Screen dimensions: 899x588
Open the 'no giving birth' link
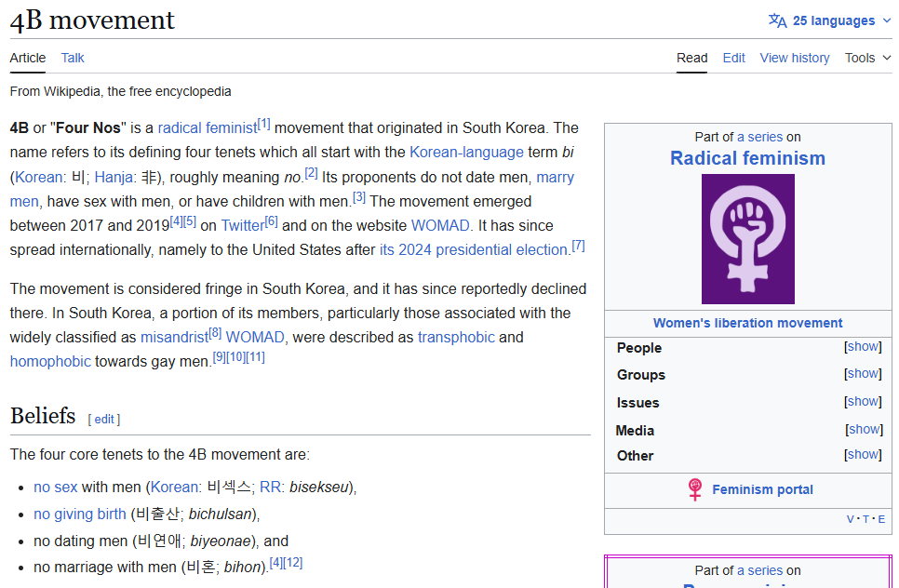click(80, 514)
